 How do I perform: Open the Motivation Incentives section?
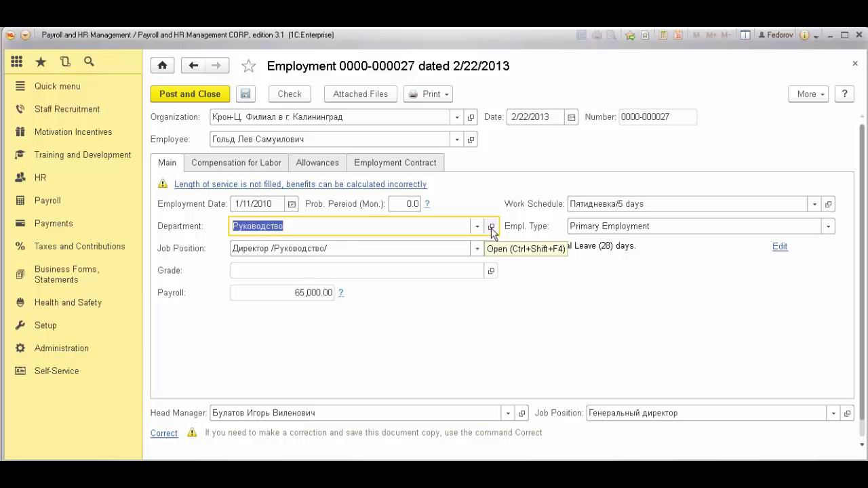click(x=73, y=132)
